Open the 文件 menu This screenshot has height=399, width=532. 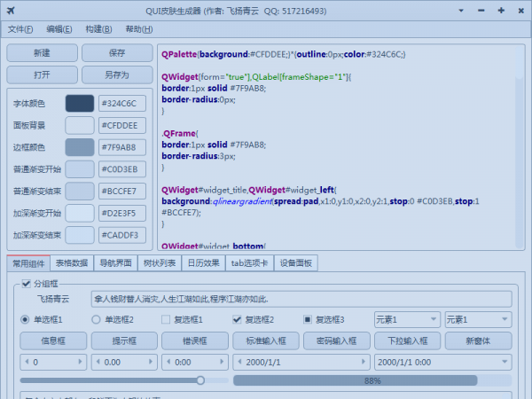point(20,29)
